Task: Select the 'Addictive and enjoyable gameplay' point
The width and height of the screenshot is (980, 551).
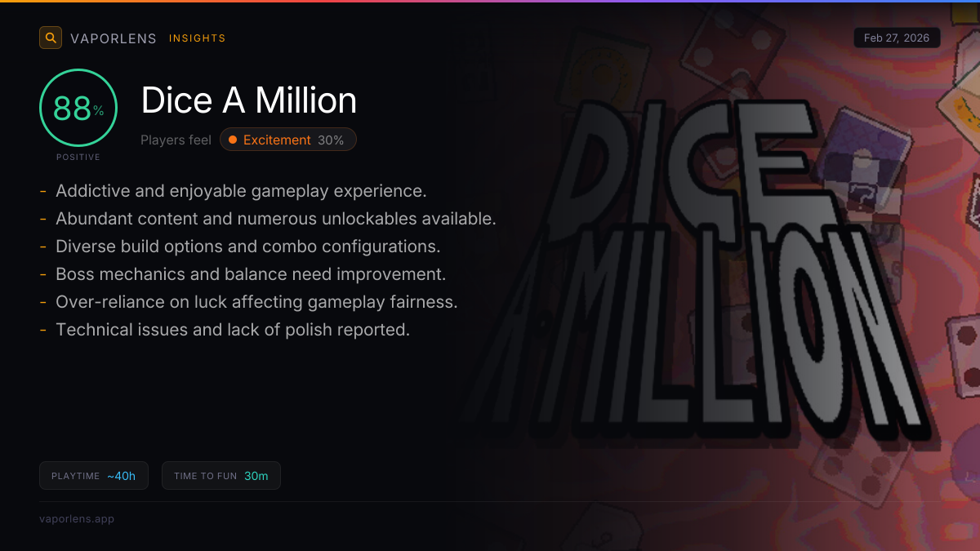Action: coord(241,191)
